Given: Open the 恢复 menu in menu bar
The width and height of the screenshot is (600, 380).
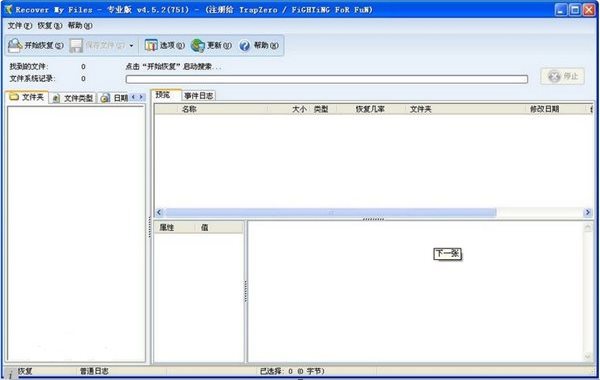Looking at the screenshot, I should pyautogui.click(x=50, y=26).
